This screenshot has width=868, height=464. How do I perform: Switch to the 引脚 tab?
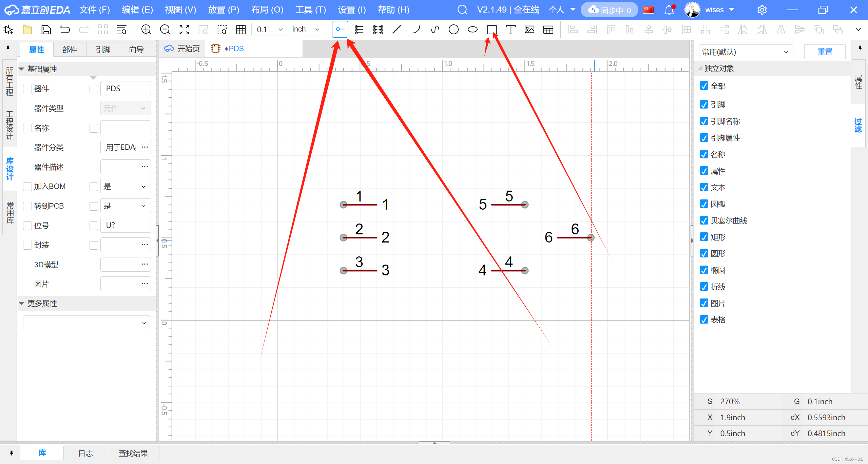click(103, 50)
